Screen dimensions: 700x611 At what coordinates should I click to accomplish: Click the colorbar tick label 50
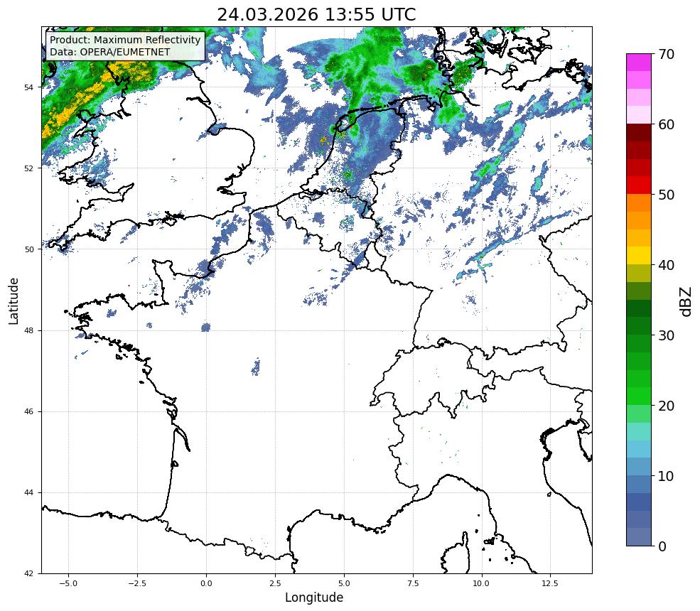(666, 195)
